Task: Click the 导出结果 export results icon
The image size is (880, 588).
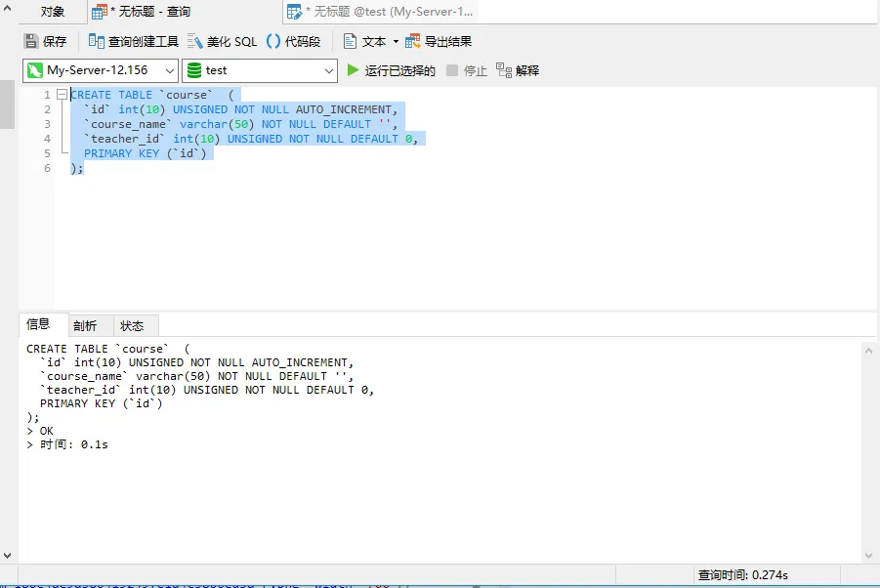Action: point(413,41)
